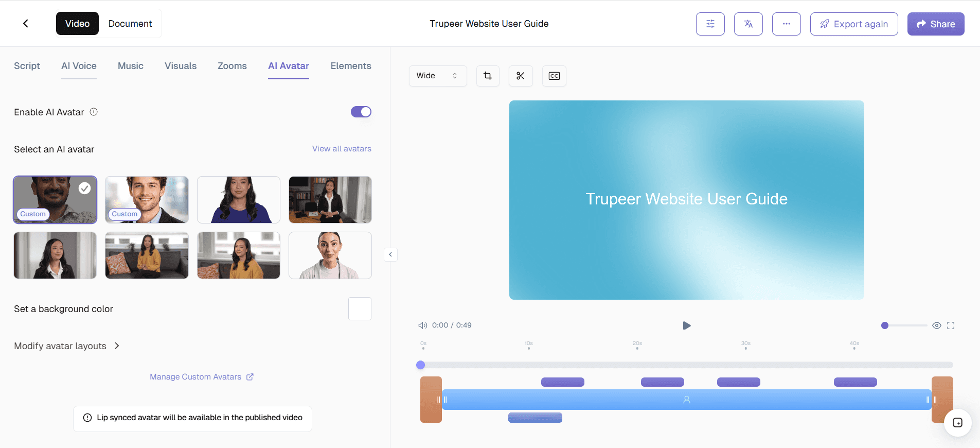980x448 pixels.
Task: Click the translate language icon
Action: 749,24
